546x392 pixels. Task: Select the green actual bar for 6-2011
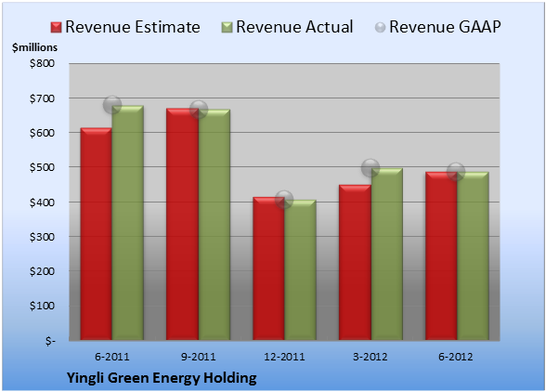(x=128, y=223)
